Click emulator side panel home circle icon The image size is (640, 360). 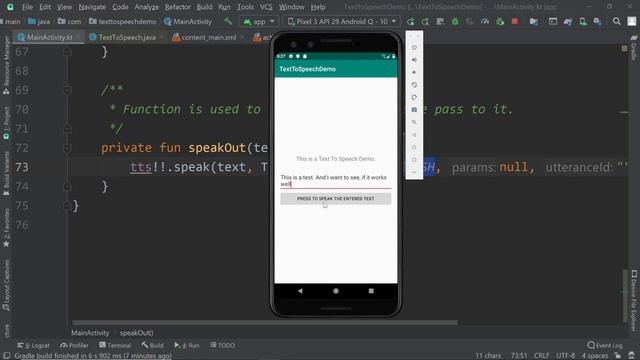(414, 147)
